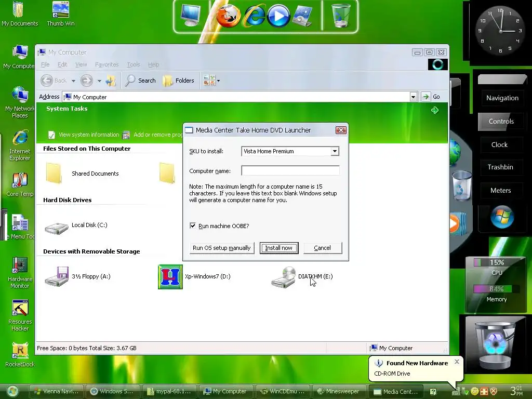Click the My Computer address field
532x399 pixels.
(x=236, y=97)
